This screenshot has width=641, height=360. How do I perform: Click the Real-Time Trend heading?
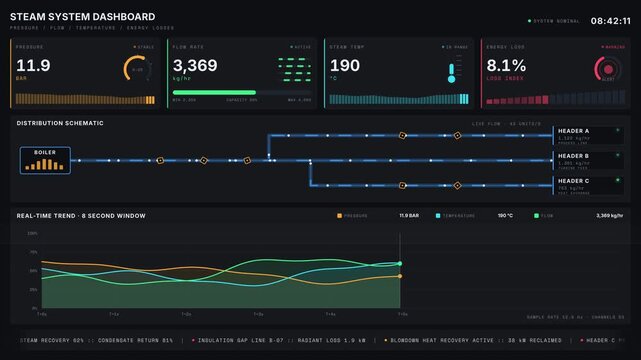click(81, 216)
